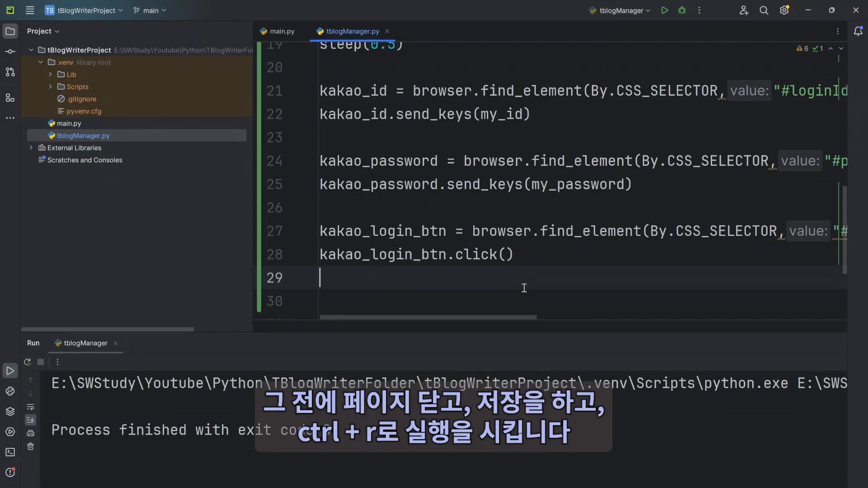Clear all console output trash icon
The height and width of the screenshot is (488, 868).
pos(30,446)
